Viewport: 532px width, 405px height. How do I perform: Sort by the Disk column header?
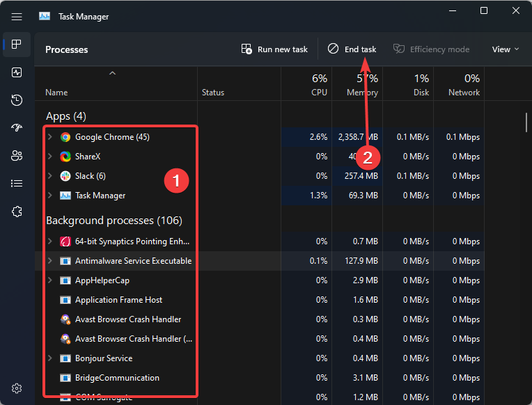(408, 84)
